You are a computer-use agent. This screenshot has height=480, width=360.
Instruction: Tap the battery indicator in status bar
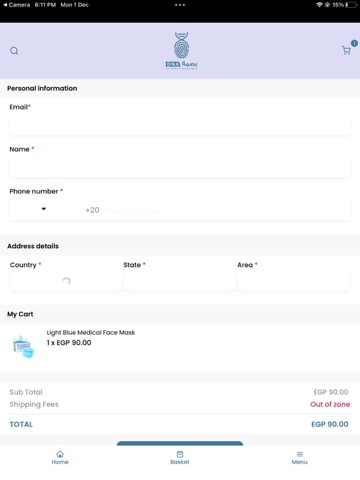point(351,5)
